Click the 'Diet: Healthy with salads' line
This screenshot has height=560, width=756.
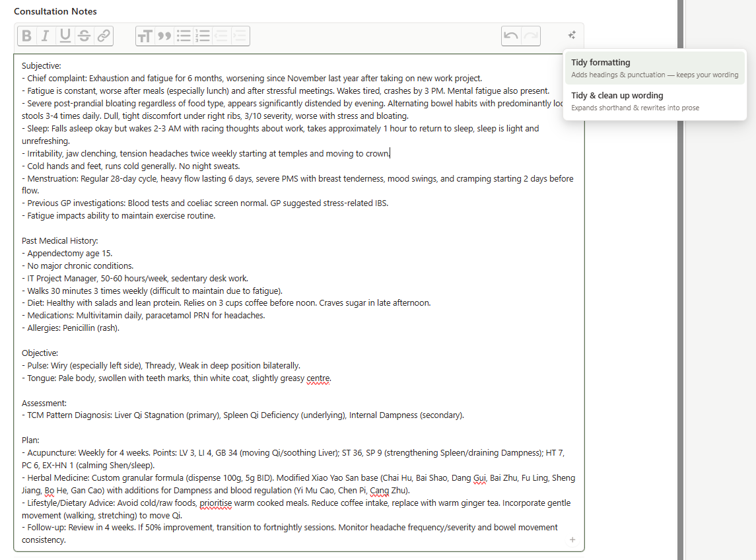226,303
